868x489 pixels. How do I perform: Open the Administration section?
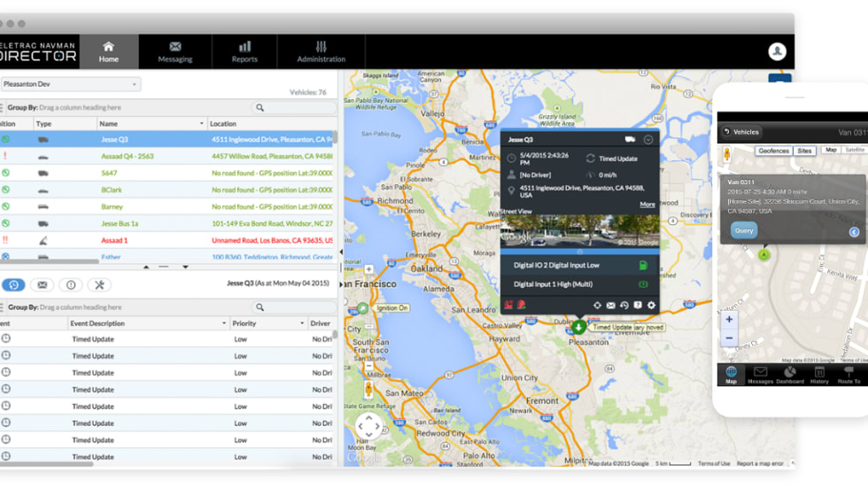[x=321, y=51]
